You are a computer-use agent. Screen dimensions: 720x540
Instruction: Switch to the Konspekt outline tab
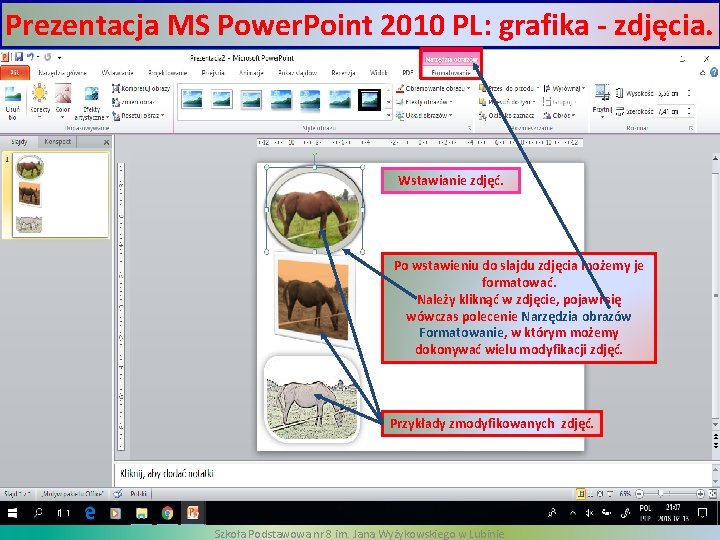click(x=57, y=142)
